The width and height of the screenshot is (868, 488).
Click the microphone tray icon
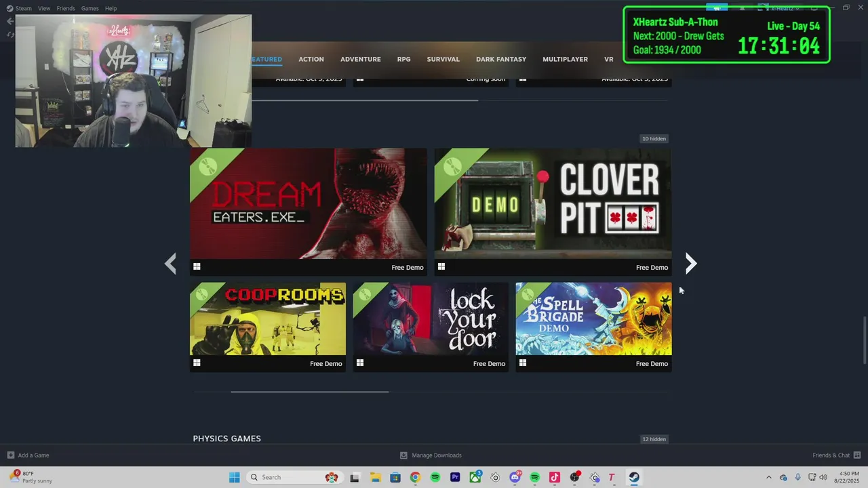(x=798, y=477)
